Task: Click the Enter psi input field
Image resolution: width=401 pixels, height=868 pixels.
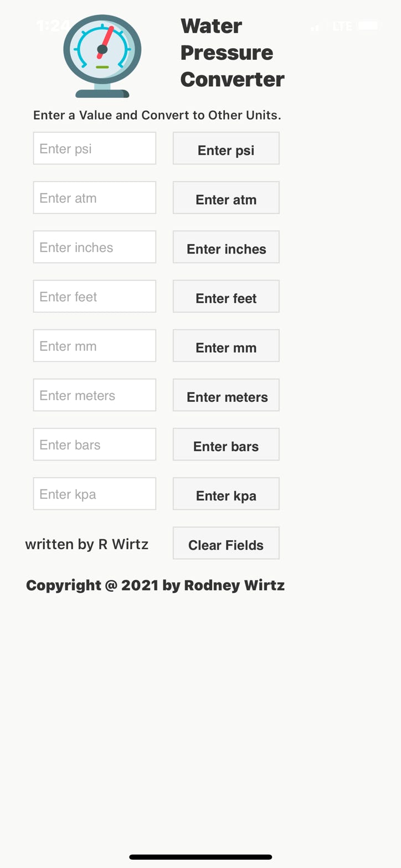Action: tap(94, 148)
